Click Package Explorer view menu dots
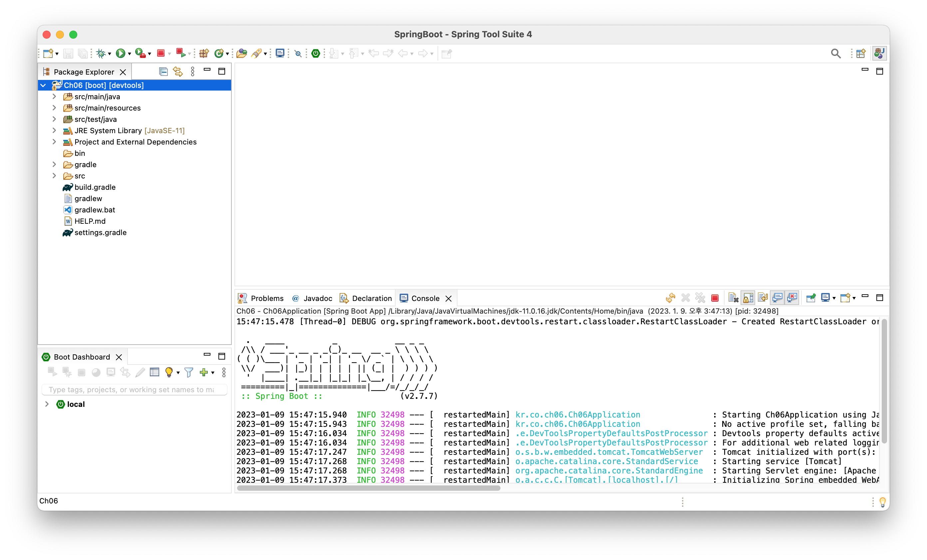Image resolution: width=927 pixels, height=560 pixels. click(x=192, y=72)
